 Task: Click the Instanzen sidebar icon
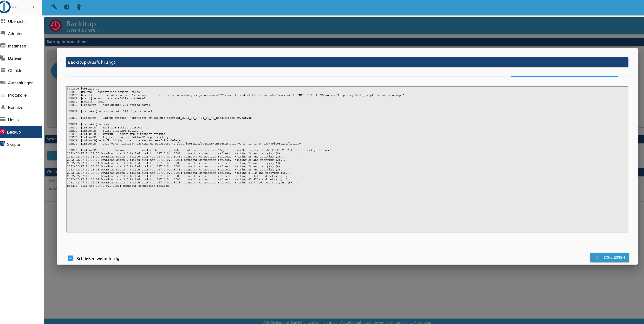(3, 46)
